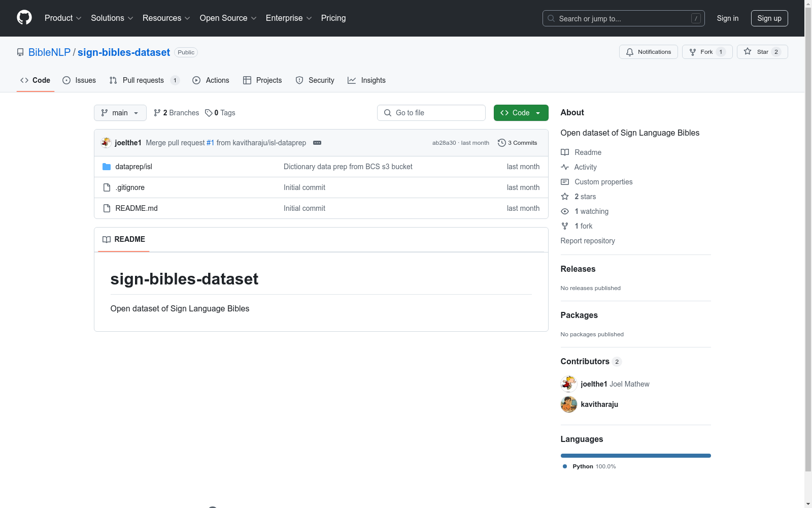Open the .gitignore Initial commit message
The image size is (812, 508).
(x=304, y=187)
